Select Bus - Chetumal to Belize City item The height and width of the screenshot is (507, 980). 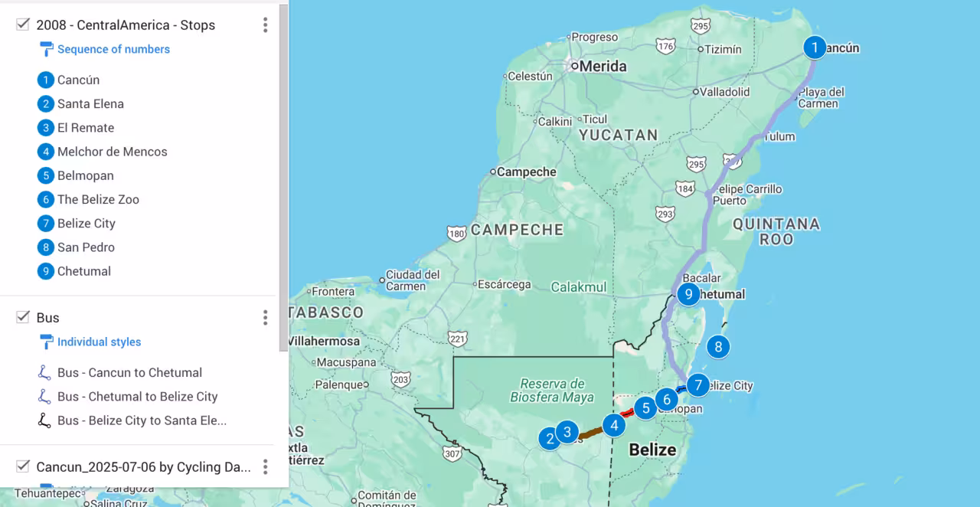tap(137, 397)
